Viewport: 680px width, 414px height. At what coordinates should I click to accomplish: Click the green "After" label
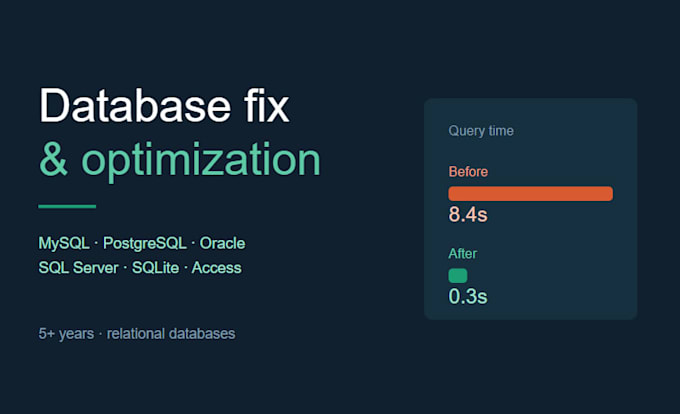(x=463, y=254)
